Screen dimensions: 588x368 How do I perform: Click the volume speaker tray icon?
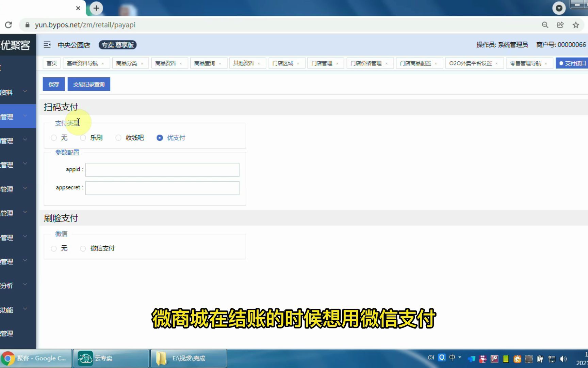tap(563, 358)
